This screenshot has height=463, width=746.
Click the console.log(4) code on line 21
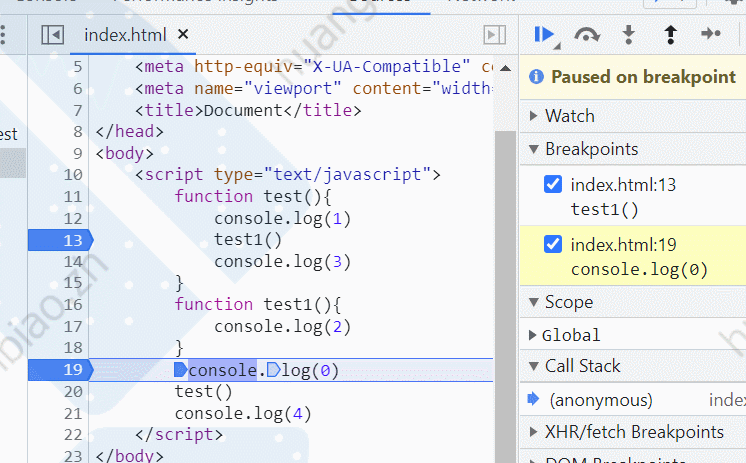(x=243, y=414)
